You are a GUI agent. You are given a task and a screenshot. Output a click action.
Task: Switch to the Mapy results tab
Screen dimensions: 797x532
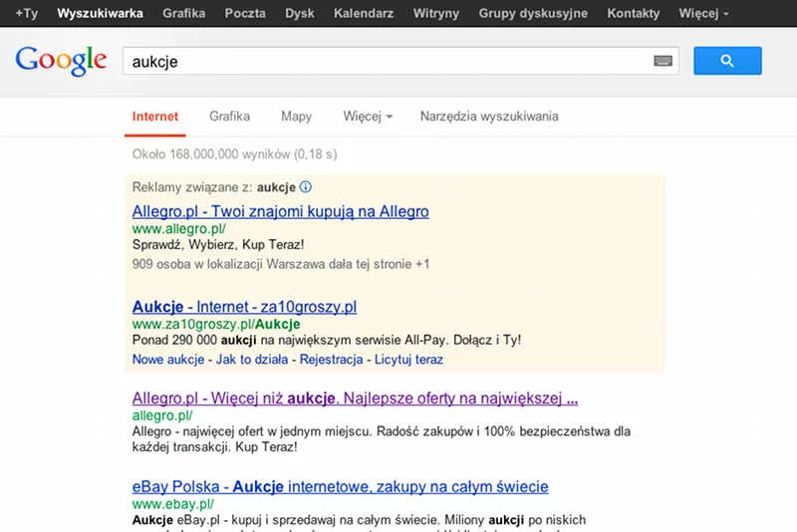pyautogui.click(x=296, y=117)
